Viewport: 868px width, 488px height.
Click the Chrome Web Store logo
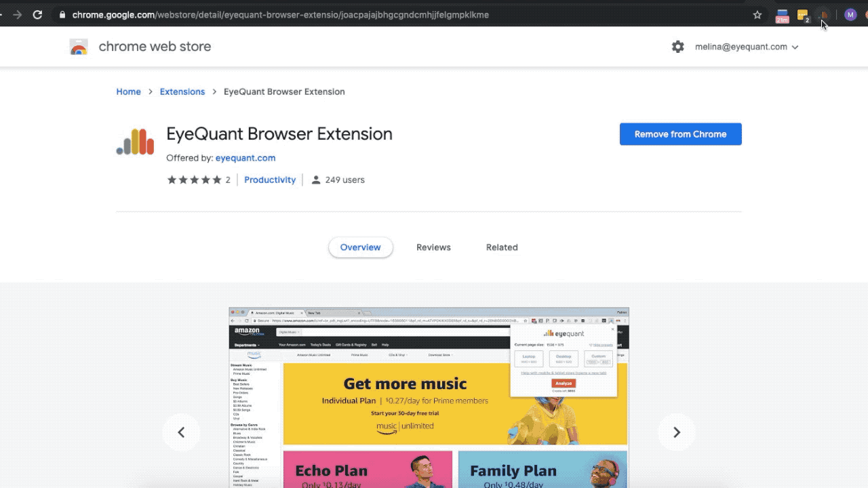click(79, 47)
